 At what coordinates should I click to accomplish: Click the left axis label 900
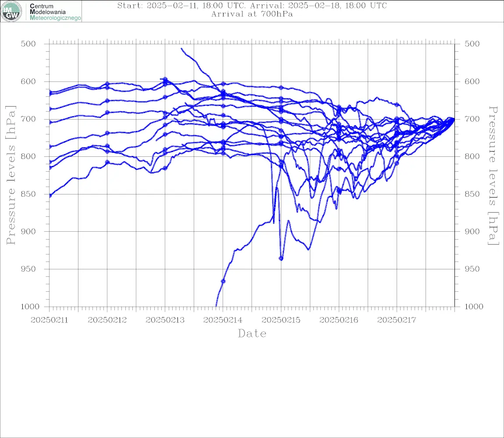[28, 232]
